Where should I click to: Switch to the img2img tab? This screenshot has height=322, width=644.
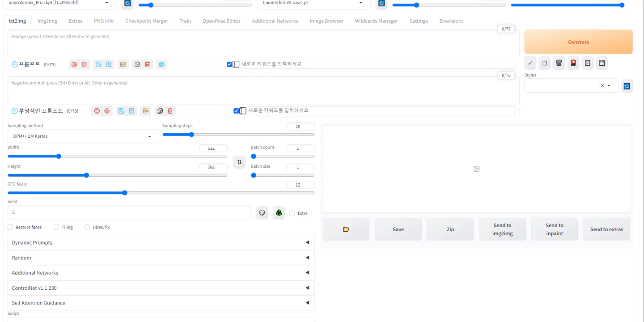click(47, 21)
